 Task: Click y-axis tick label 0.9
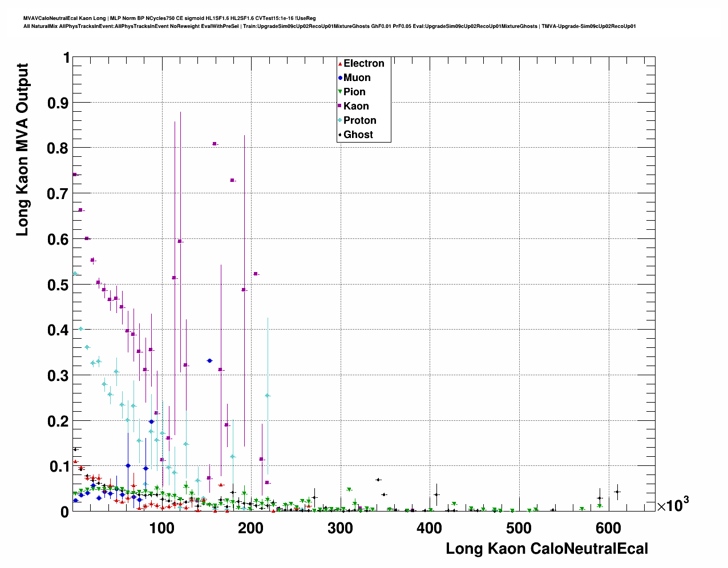59,103
